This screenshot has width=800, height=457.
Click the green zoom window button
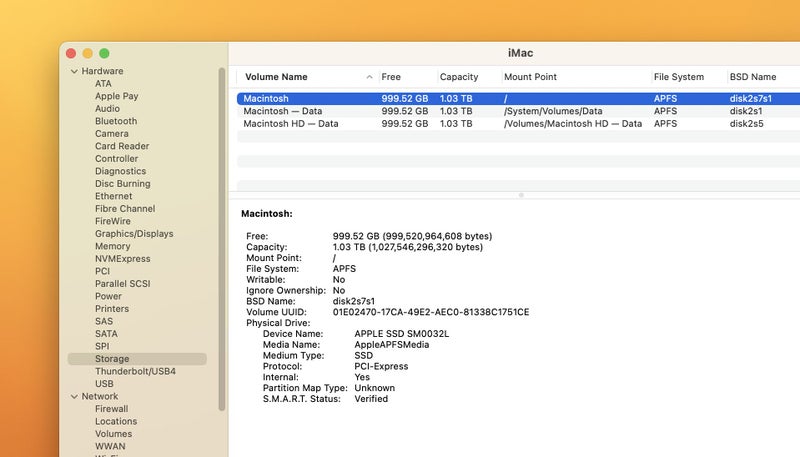click(x=104, y=52)
